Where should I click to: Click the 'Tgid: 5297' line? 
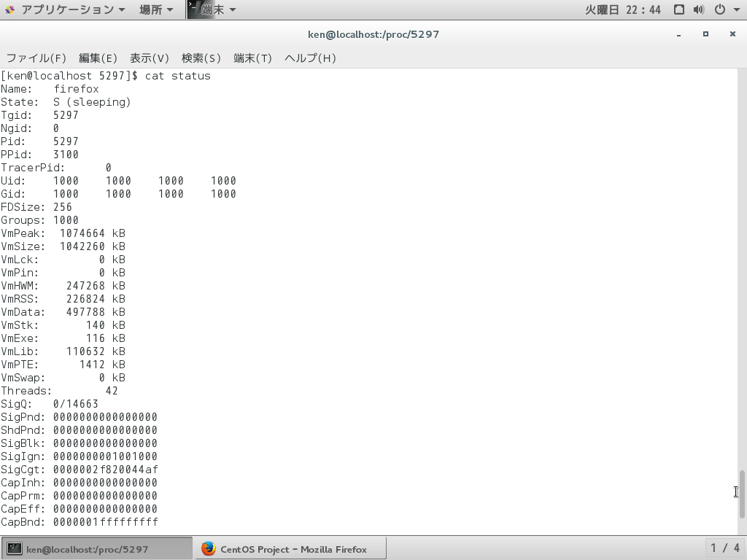tap(39, 115)
